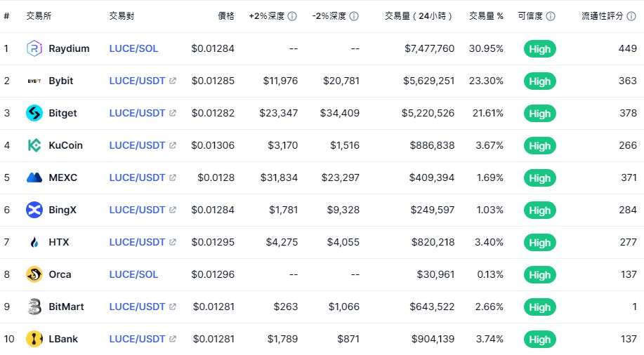
Task: Sort the table by 價格 column header
Action: pyautogui.click(x=225, y=16)
